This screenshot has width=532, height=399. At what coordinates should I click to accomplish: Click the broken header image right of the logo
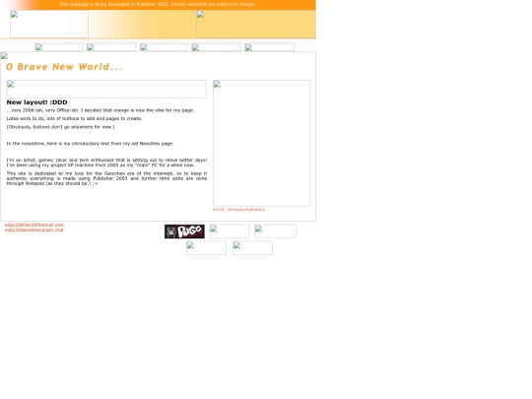pos(256,24)
